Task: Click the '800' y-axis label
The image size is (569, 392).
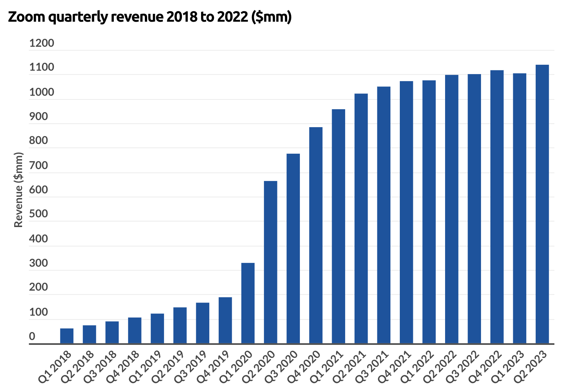Action: pos(39,141)
